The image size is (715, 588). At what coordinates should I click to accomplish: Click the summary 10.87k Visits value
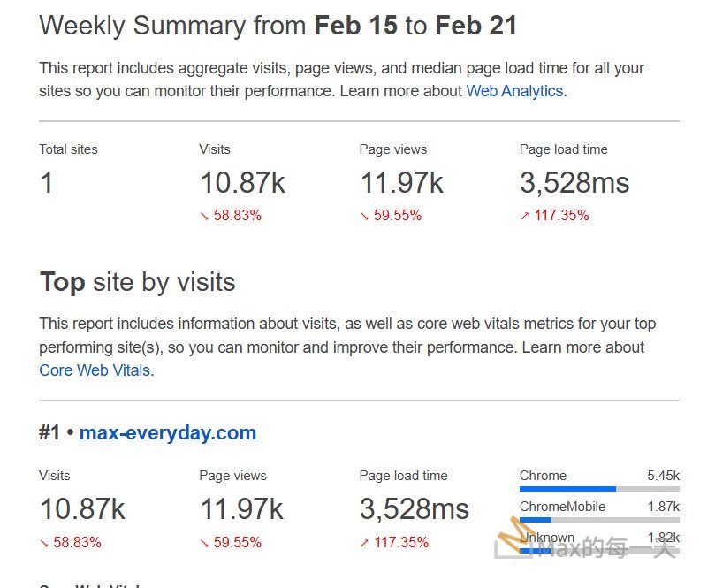[242, 183]
